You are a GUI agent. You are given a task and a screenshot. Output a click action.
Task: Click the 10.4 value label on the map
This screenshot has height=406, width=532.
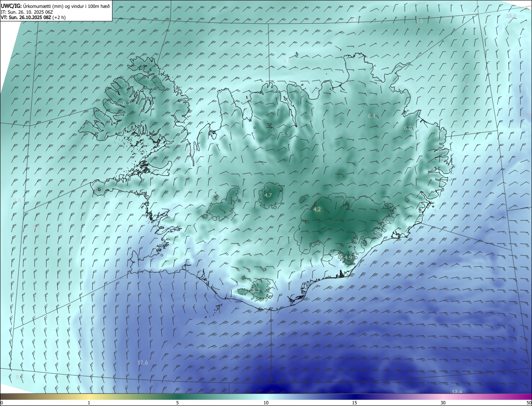click(511, 16)
